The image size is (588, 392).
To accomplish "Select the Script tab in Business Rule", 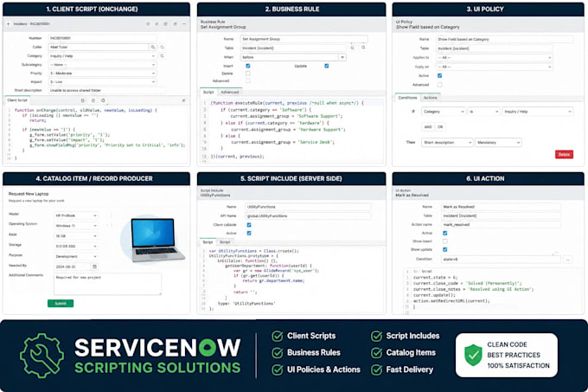I will 208,92.
